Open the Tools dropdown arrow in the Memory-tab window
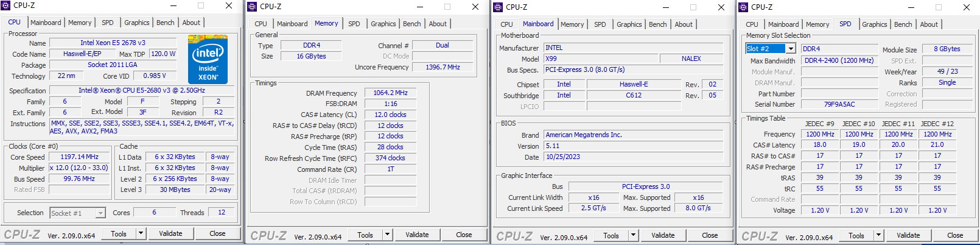The height and width of the screenshot is (245, 980). pos(387,235)
